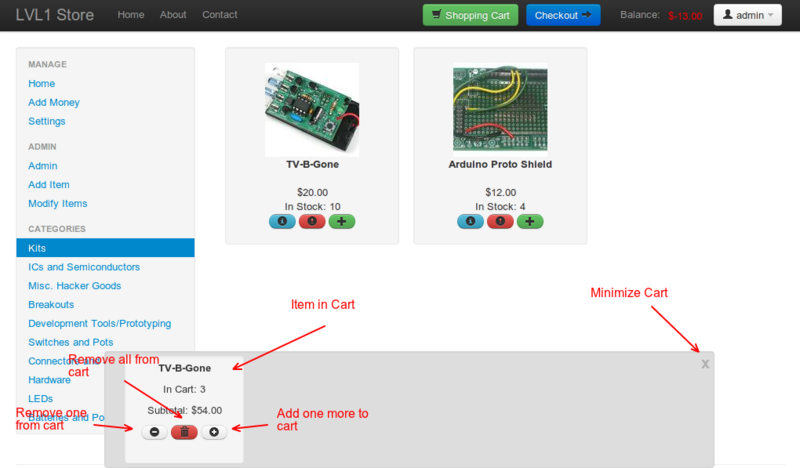Click the blue info button for Arduino Proto Shield
Viewport: 800px width, 468px height.
(x=471, y=221)
